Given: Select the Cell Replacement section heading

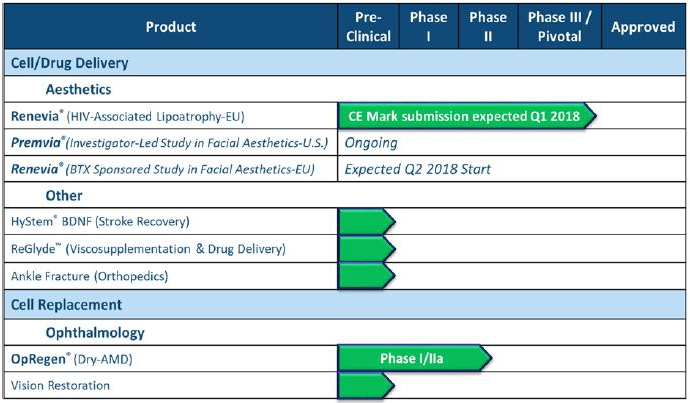Looking at the screenshot, I should point(66,304).
